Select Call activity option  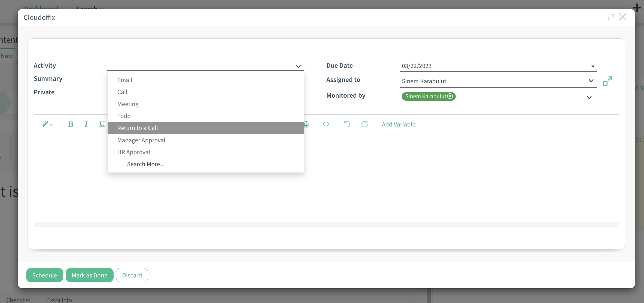coord(206,92)
